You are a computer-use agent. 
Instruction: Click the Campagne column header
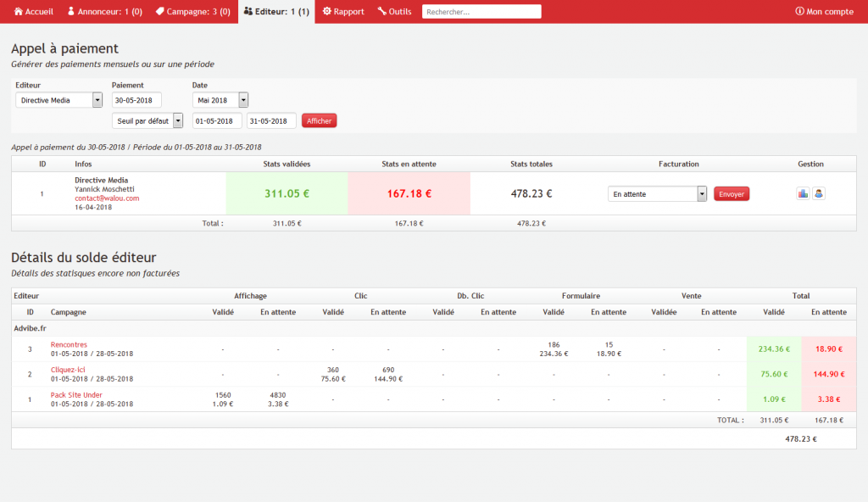pyautogui.click(x=68, y=312)
